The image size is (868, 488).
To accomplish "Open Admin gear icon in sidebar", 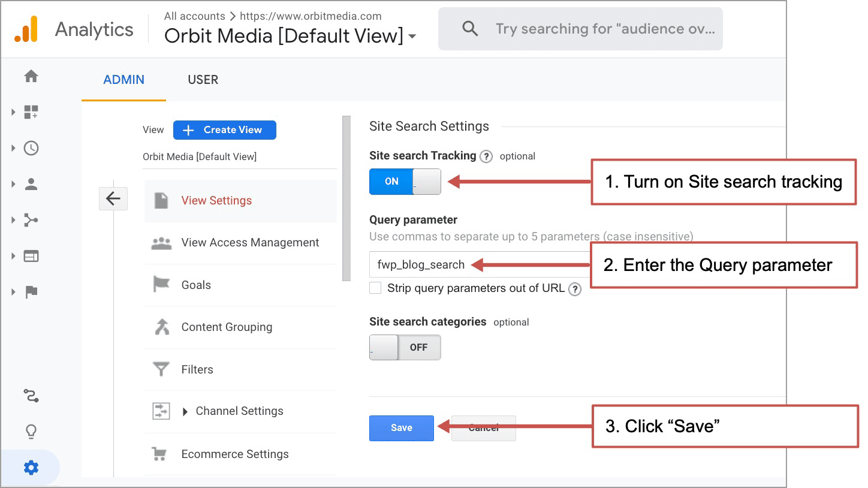I will coord(31,468).
